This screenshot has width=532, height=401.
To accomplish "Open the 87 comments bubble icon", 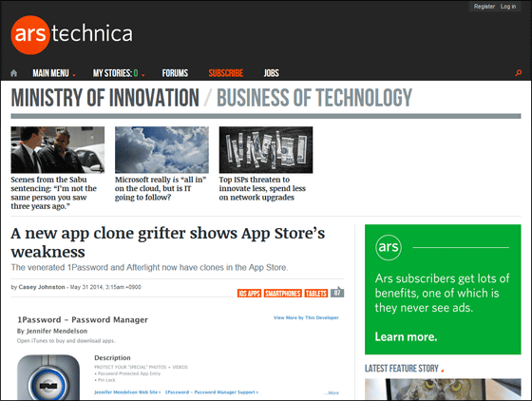I will (337, 292).
